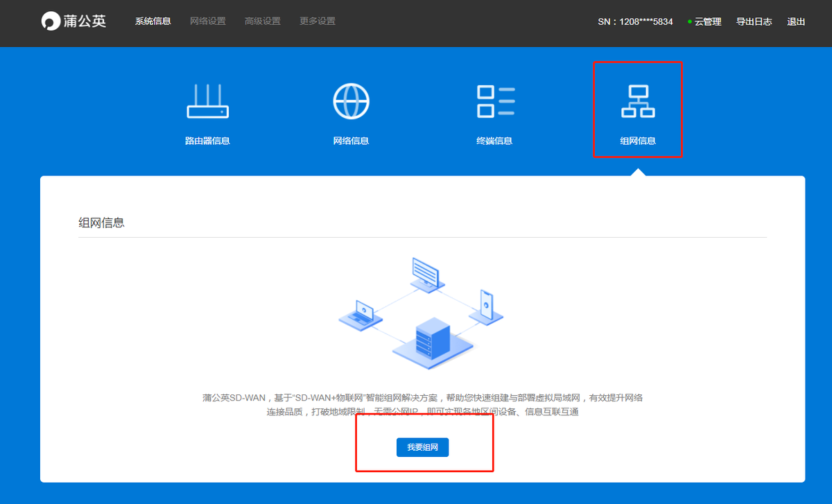
Task: Open the 终端信息 device list icon
Action: [495, 101]
